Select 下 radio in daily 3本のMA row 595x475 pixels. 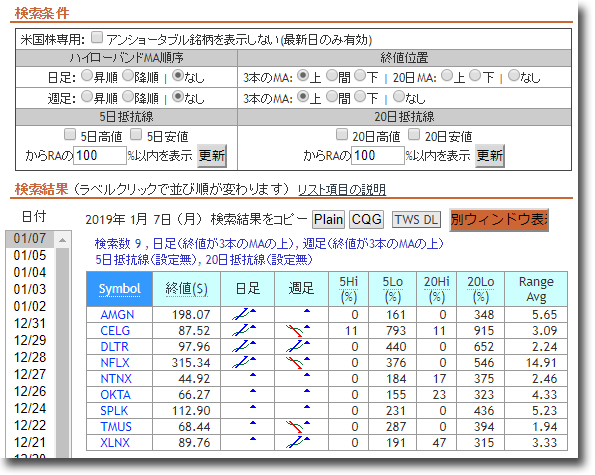[360, 75]
